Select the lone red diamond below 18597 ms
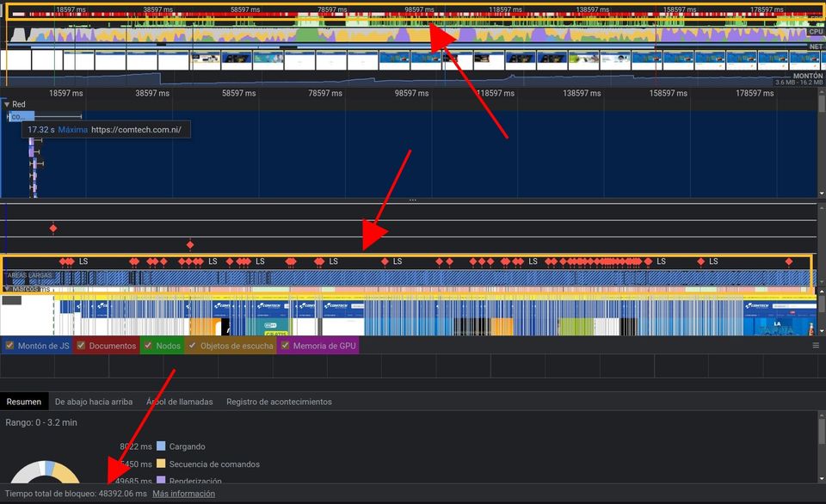 53,228
